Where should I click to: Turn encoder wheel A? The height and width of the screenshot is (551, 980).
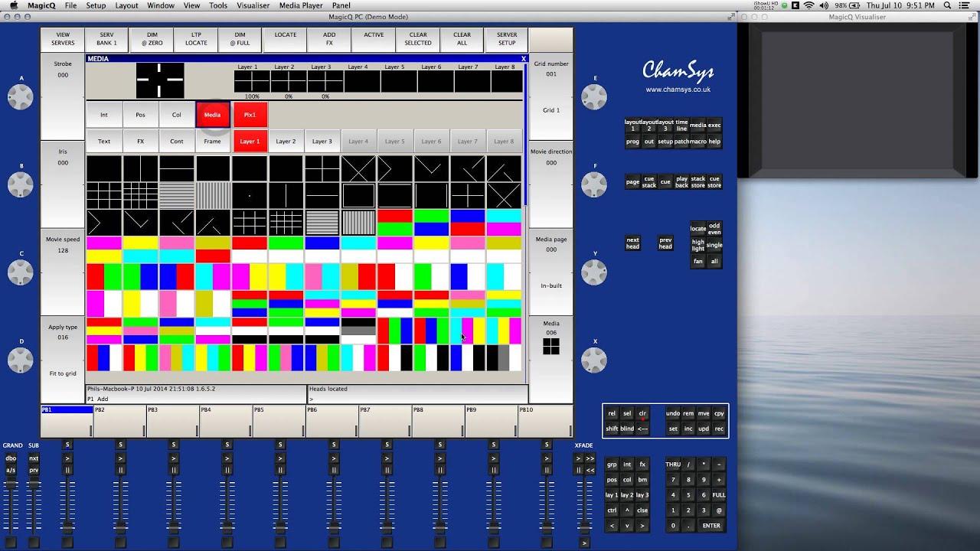pyautogui.click(x=21, y=96)
